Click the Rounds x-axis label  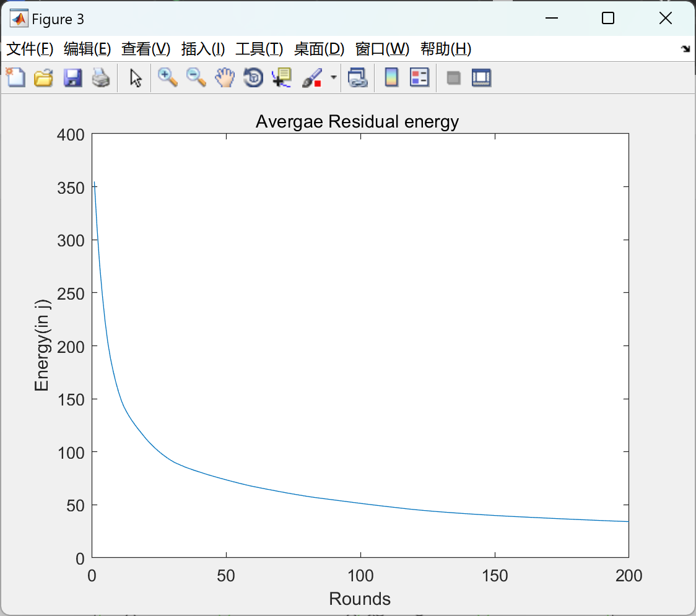click(360, 599)
